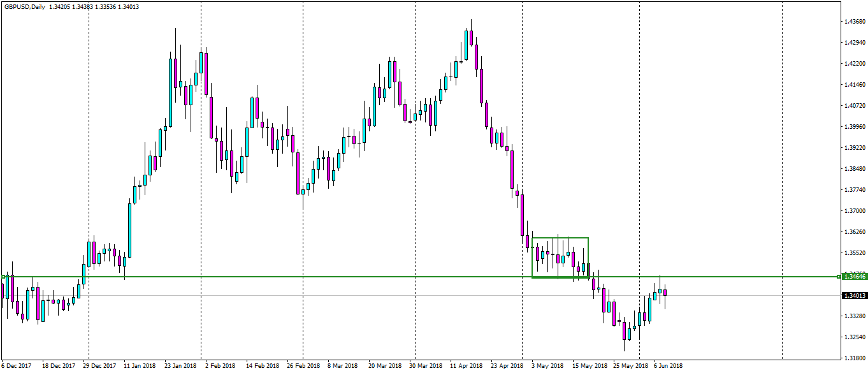This screenshot has height=373, width=868.
Task: Click the 6 Jun 2018 date label
Action: coord(669,366)
